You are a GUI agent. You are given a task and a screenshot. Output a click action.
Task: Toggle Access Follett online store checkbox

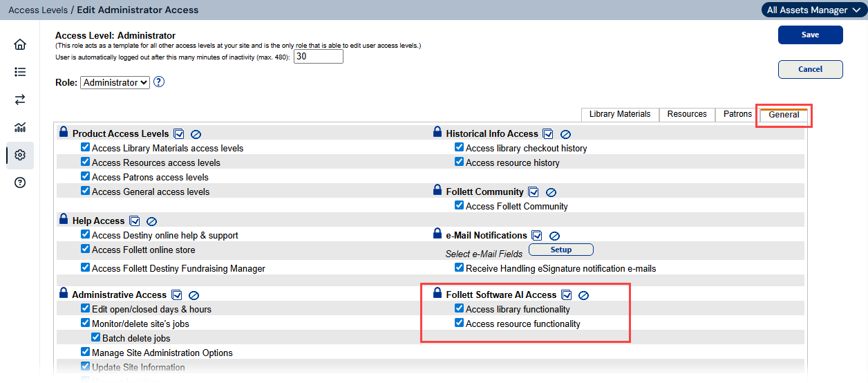85,249
